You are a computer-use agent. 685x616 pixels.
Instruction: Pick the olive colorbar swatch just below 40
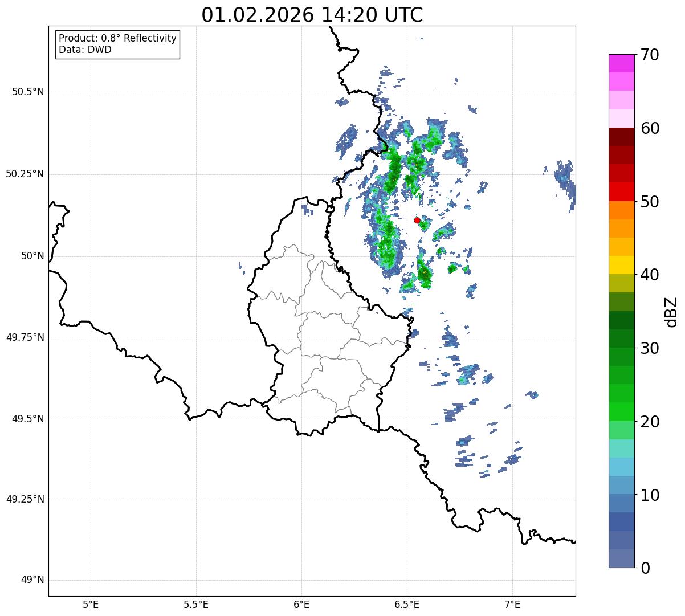tap(622, 284)
